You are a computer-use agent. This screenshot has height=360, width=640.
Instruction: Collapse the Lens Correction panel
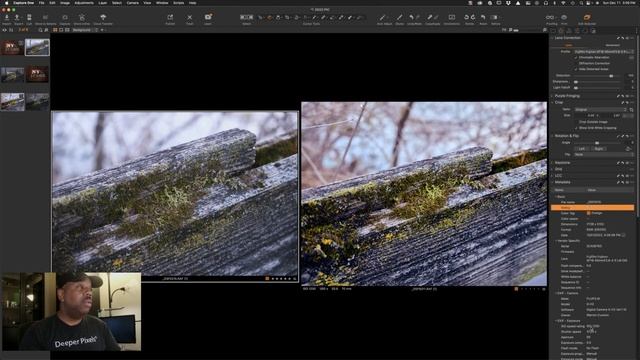click(x=552, y=38)
